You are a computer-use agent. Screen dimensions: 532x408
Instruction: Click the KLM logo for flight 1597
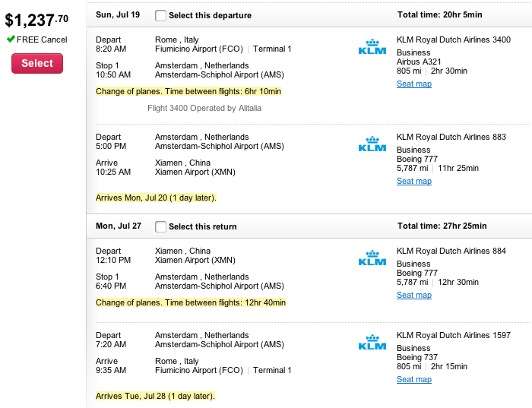pyautogui.click(x=372, y=342)
